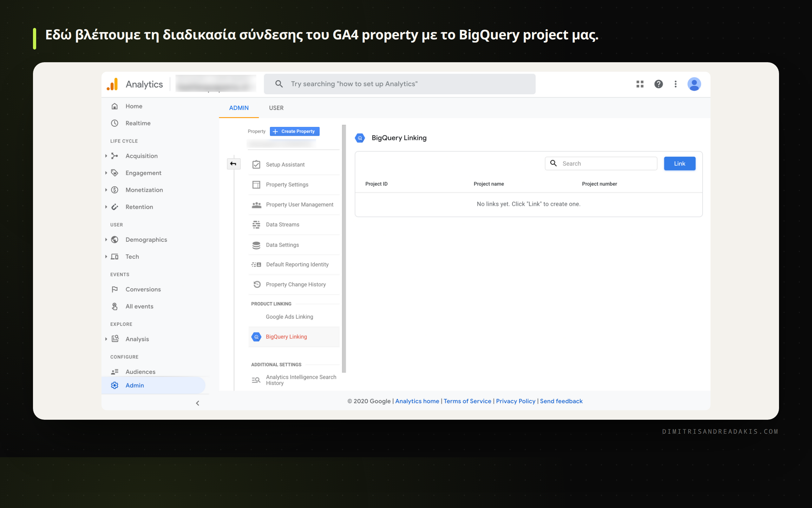Click the Data Streams icon
This screenshot has width=812, height=508.
(256, 224)
